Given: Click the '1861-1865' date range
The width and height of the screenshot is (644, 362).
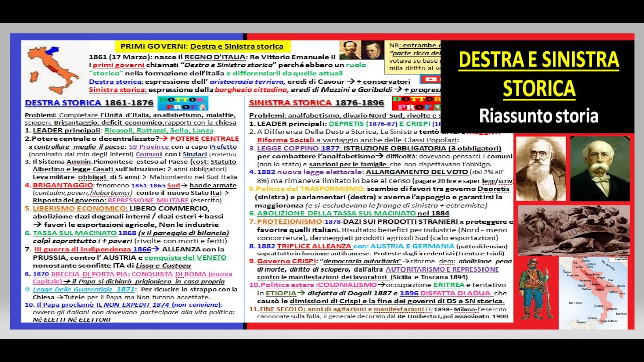Looking at the screenshot, I should click(x=148, y=186).
